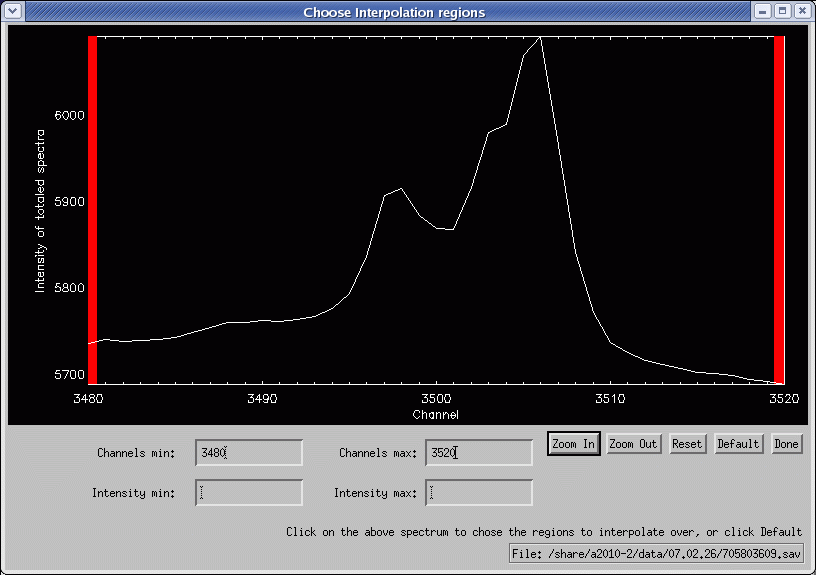
Task: Focus the Channels min field
Action: tap(249, 453)
